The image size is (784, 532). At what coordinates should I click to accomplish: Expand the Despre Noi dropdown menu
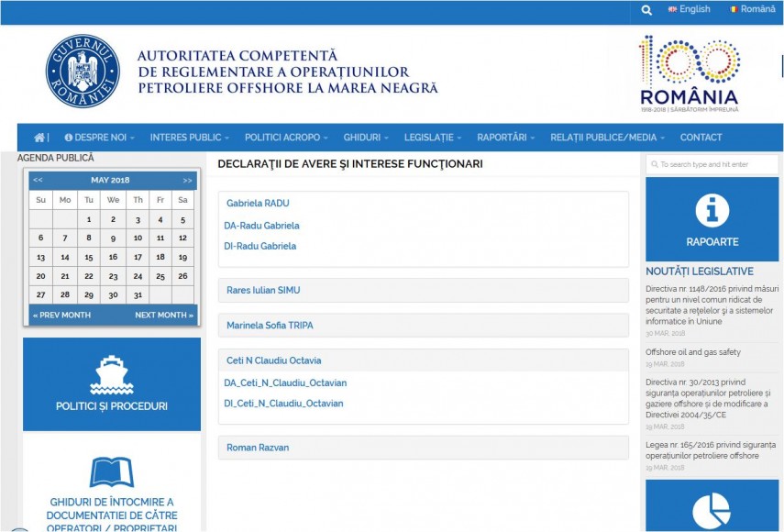click(x=99, y=138)
